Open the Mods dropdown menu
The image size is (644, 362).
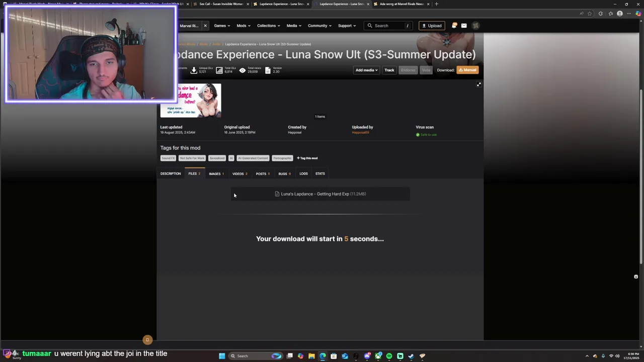[x=244, y=26]
